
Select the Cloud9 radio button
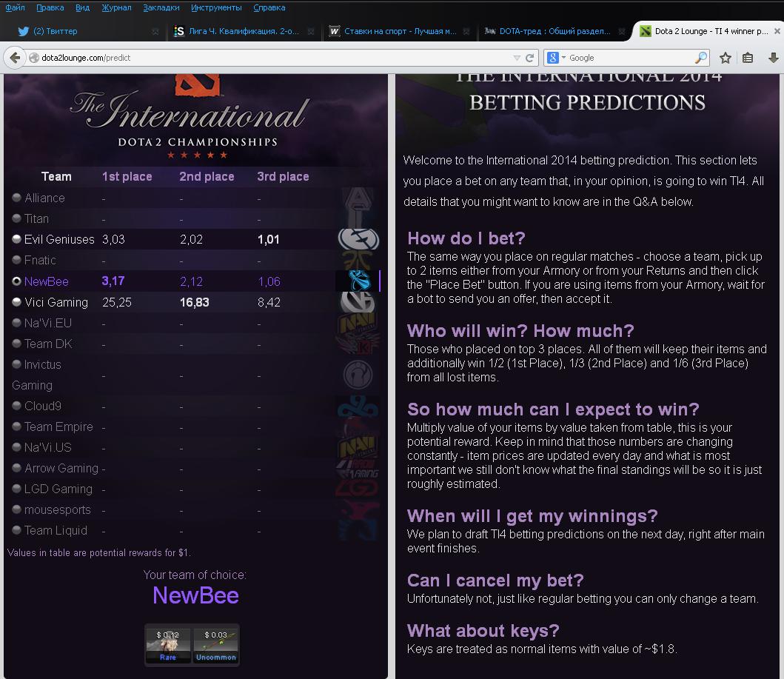coord(16,406)
